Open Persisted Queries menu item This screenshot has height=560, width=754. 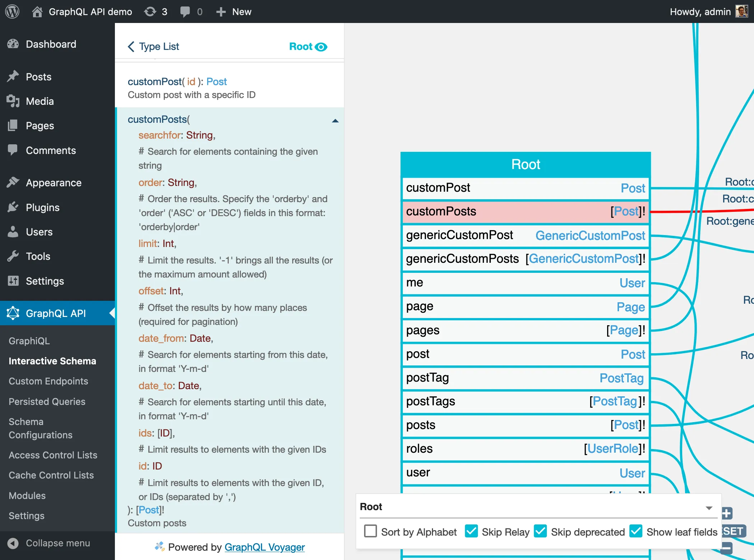click(47, 401)
